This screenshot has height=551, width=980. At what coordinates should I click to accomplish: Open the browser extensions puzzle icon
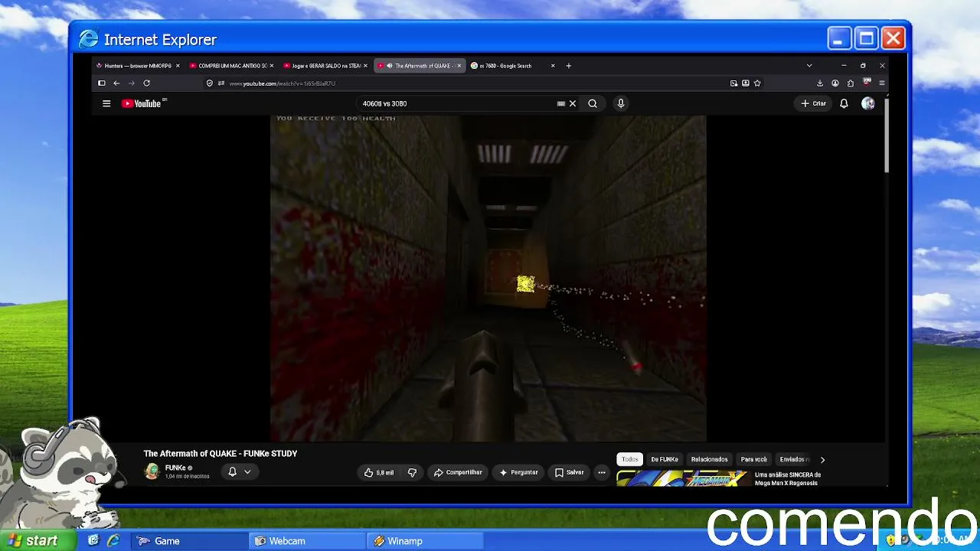851,83
